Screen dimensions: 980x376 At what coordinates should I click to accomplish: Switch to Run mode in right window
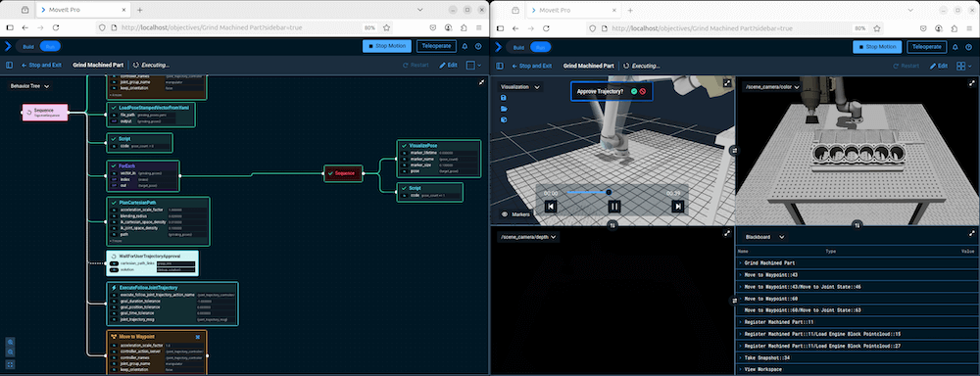541,47
